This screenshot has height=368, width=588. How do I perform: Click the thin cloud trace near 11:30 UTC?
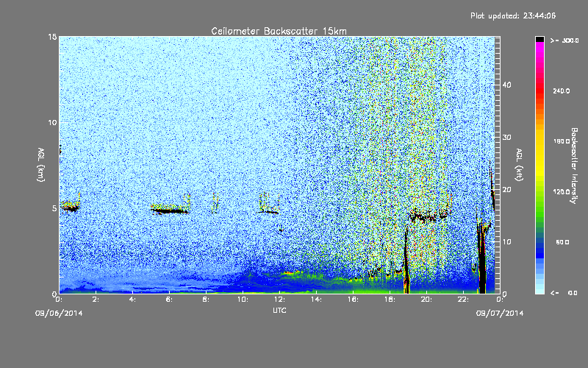(x=268, y=212)
